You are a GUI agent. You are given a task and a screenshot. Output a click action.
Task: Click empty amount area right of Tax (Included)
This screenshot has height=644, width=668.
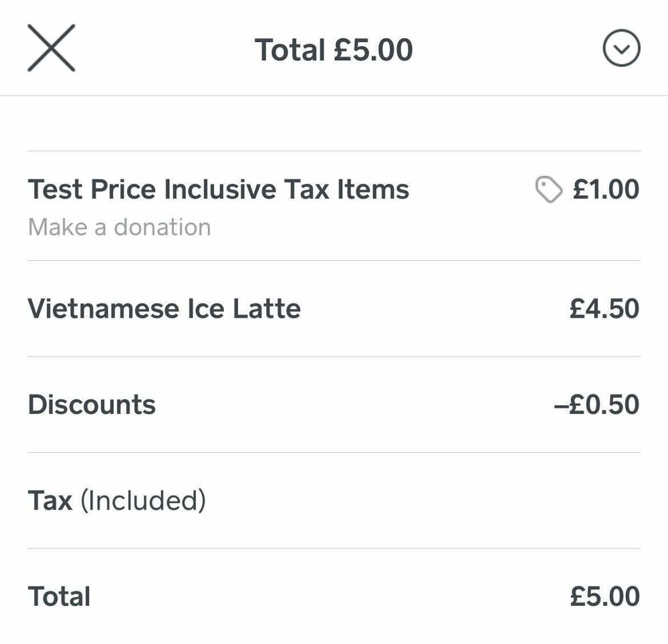[535, 500]
